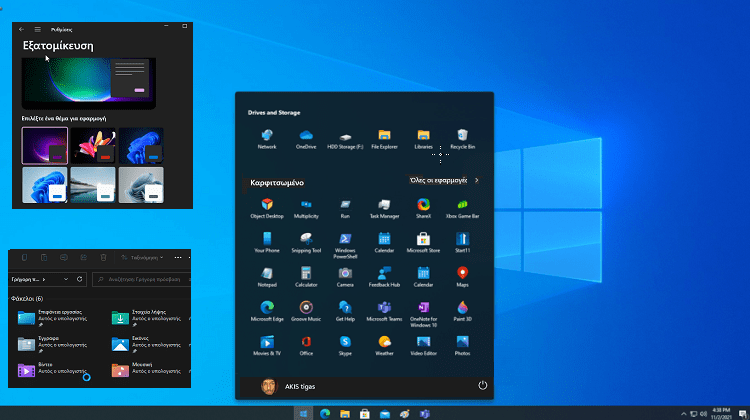Image resolution: width=750 pixels, height=420 pixels.
Task: Open Xbox Game Bar
Action: [463, 209]
